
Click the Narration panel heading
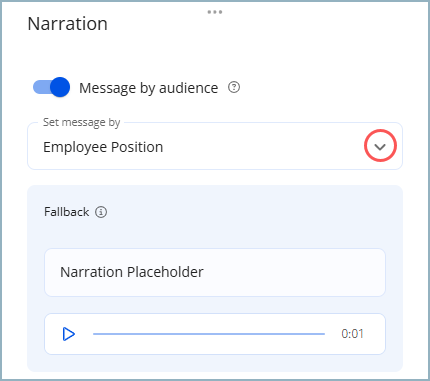coord(68,24)
